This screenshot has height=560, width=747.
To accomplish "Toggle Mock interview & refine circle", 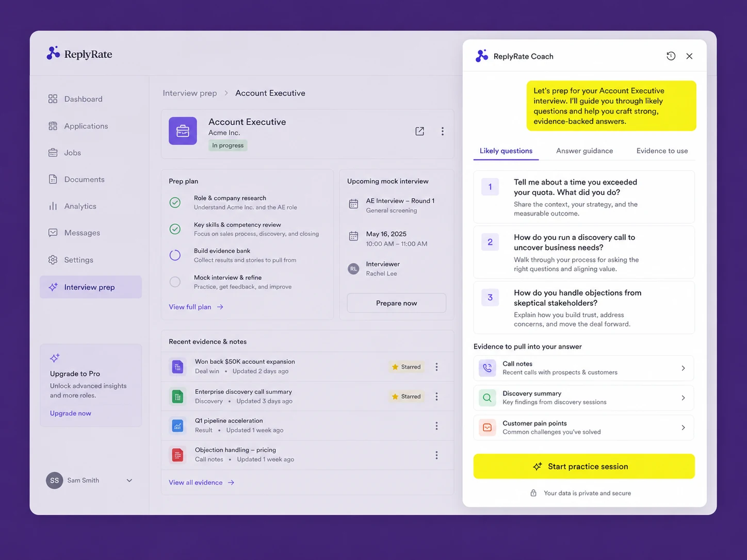I will tap(175, 282).
